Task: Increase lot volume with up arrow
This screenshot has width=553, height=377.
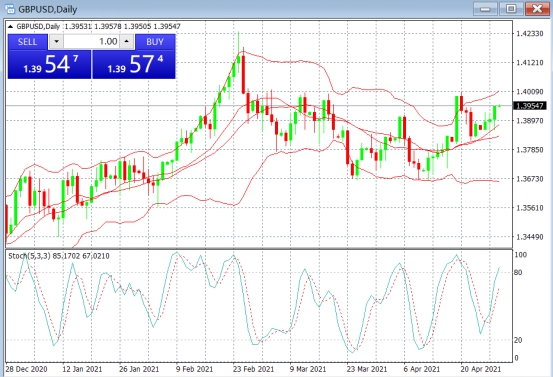Action: click(127, 42)
